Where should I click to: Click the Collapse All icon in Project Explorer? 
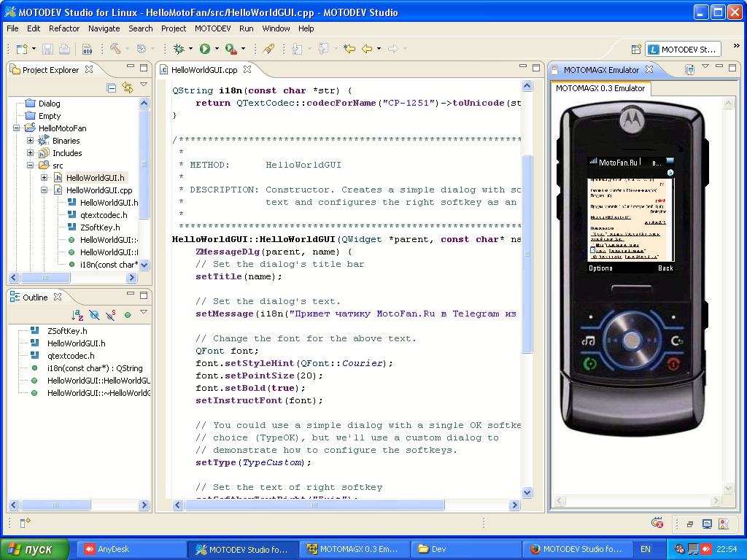click(x=112, y=87)
